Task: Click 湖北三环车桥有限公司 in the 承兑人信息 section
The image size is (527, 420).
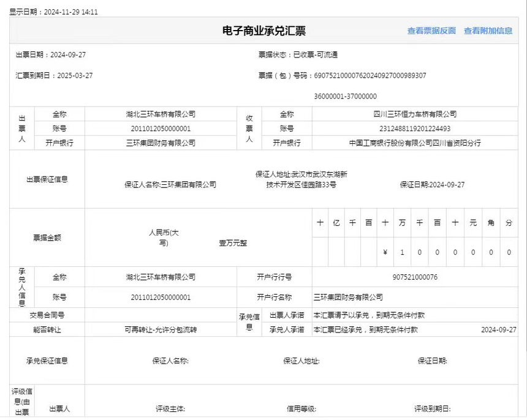Action: [161, 277]
